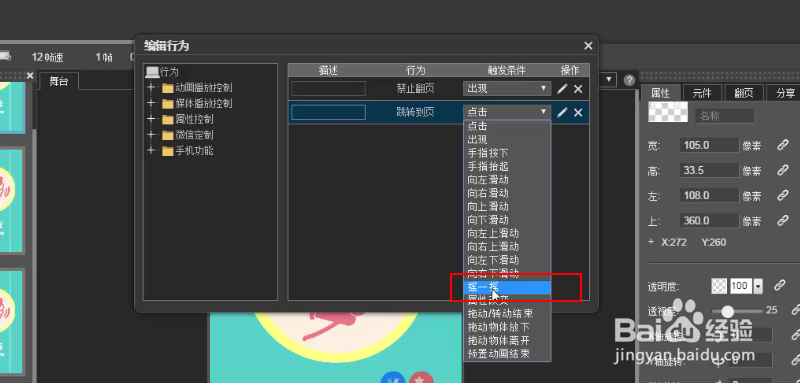The width and height of the screenshot is (800, 383).
Task: Click the checkered element preview thumbnail
Action: pos(668,112)
